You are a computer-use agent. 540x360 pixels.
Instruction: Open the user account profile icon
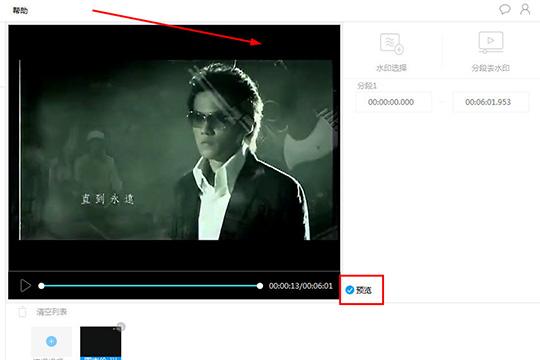click(x=525, y=9)
